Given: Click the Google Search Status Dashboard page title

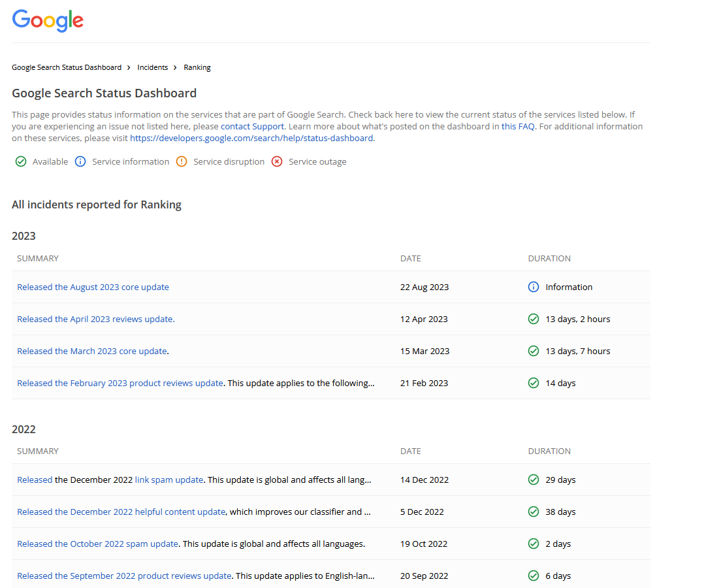Looking at the screenshot, I should point(104,93).
